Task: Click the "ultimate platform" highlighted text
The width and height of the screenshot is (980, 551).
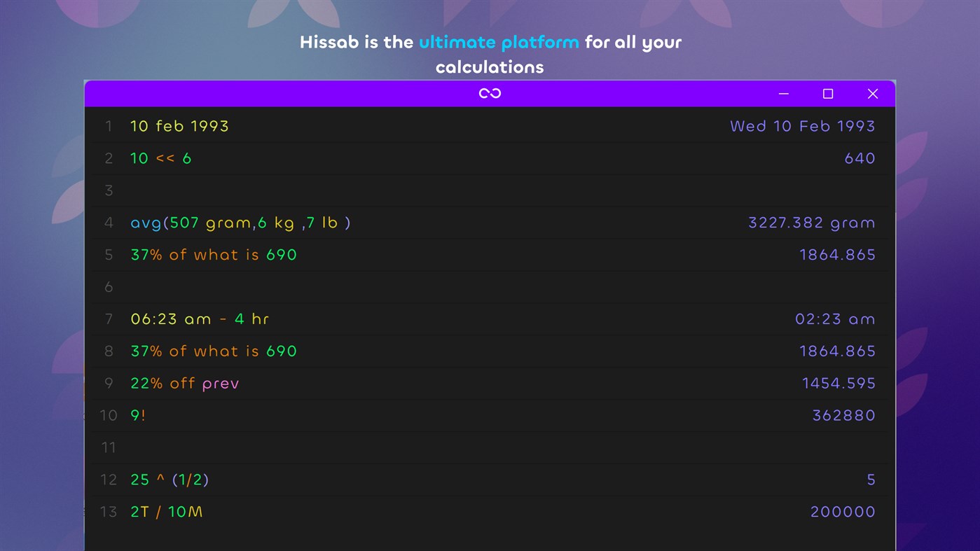Action: point(499,42)
